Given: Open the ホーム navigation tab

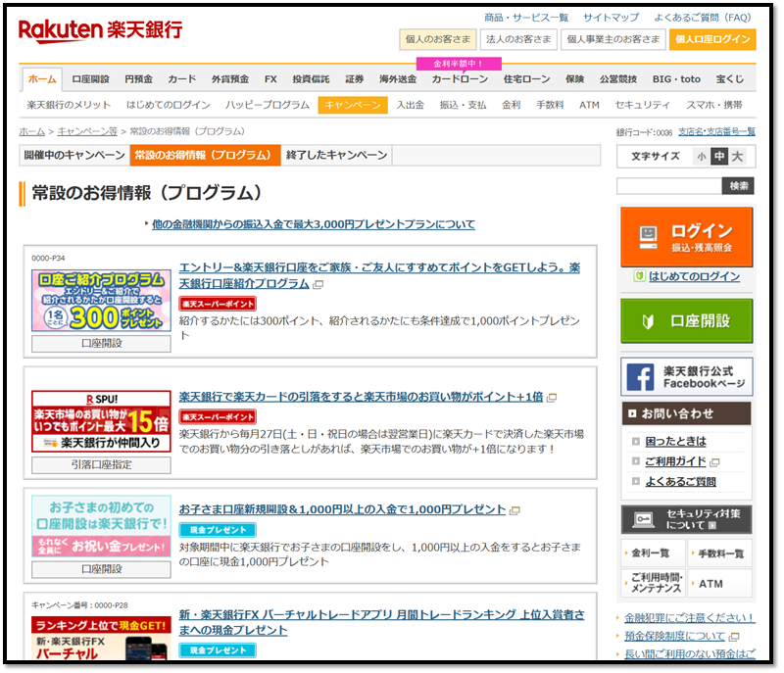Looking at the screenshot, I should click(x=42, y=79).
